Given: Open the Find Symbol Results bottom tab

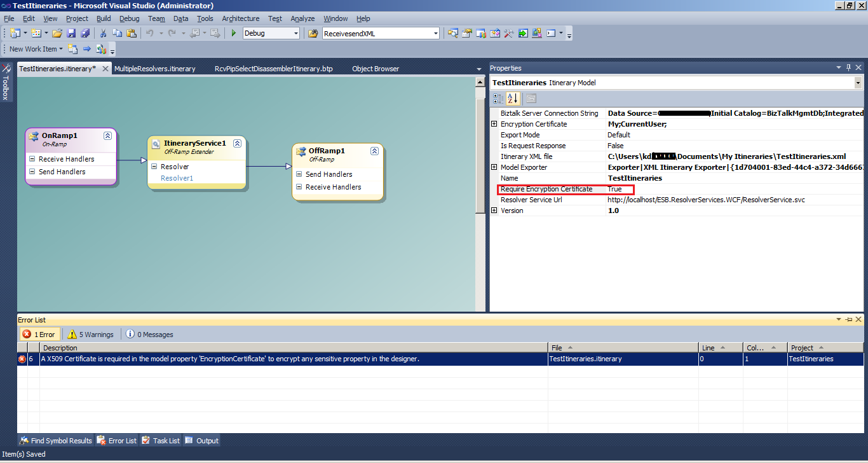Looking at the screenshot, I should click(56, 441).
